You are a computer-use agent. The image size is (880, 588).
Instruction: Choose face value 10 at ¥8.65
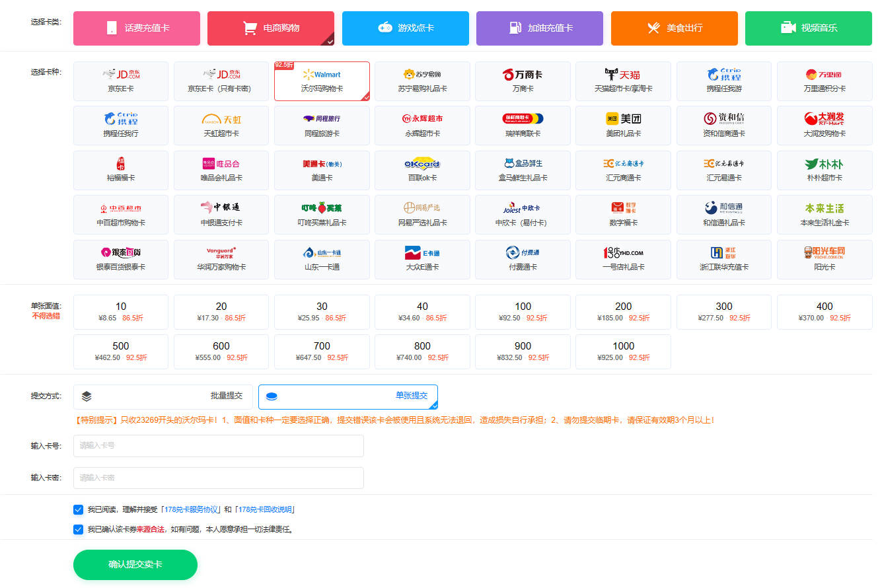point(121,312)
